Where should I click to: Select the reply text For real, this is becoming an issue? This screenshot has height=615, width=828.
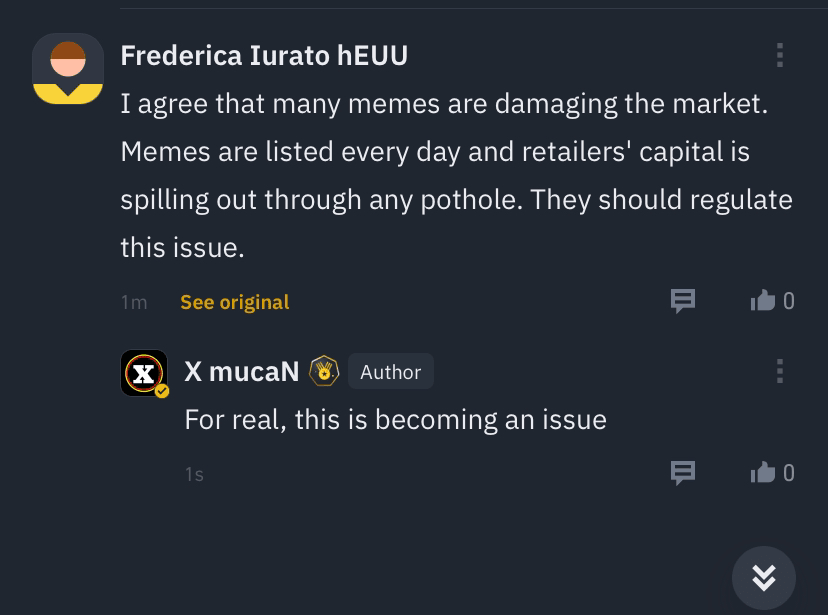[395, 419]
